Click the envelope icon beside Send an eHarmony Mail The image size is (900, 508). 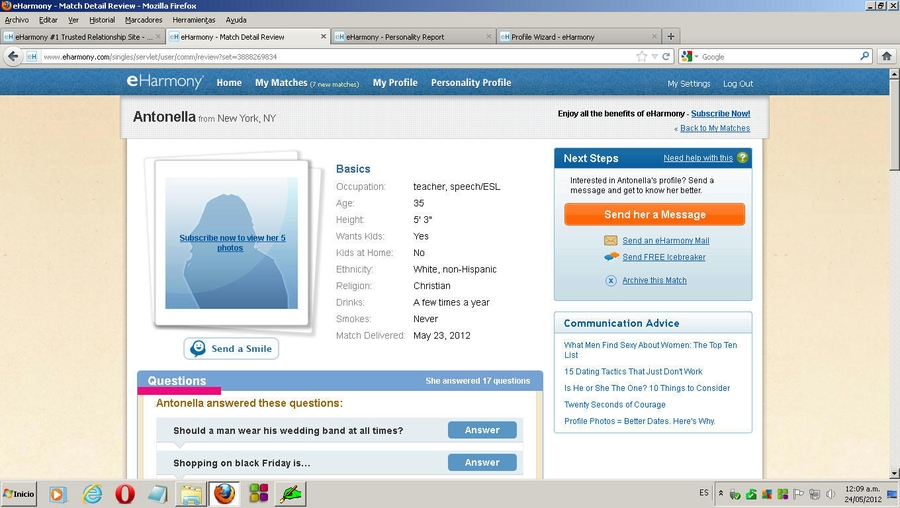click(611, 241)
